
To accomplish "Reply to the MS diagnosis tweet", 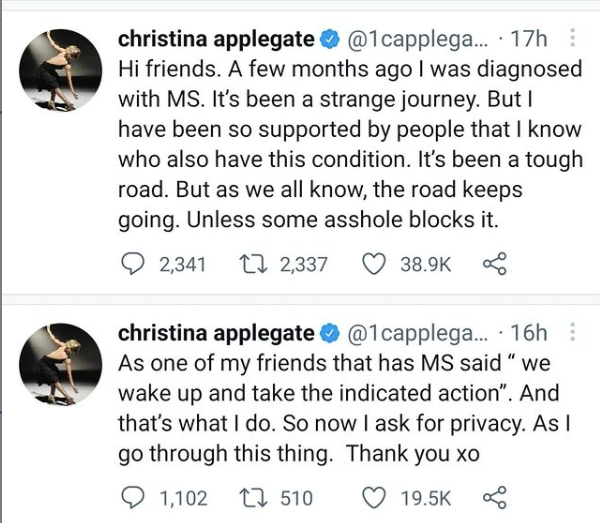I will [131, 264].
